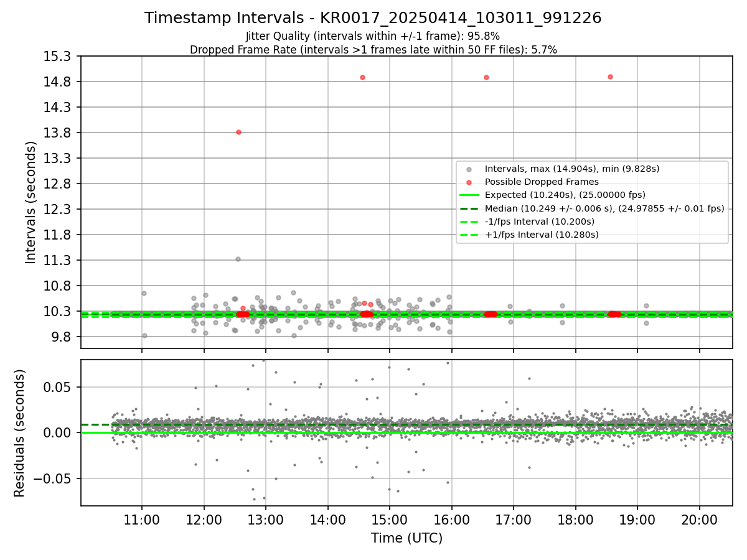Click the '14:00' time tick label
Viewport: 747px width, 560px height.
[327, 520]
